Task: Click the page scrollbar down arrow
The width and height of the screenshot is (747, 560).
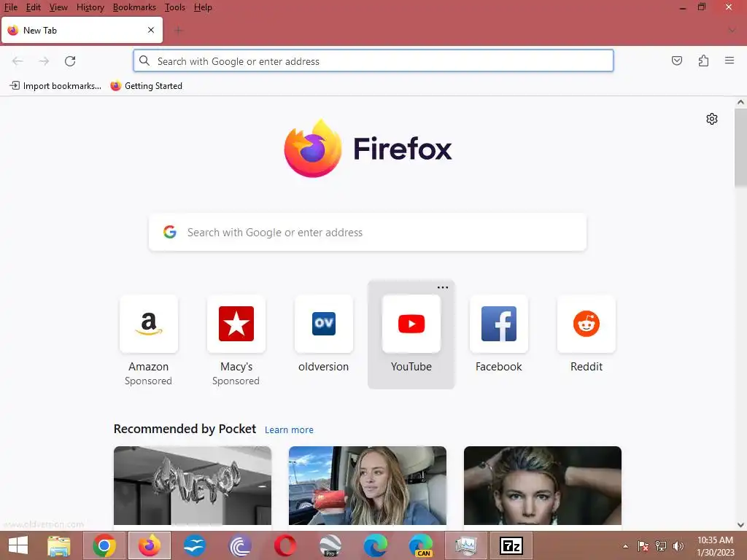Action: coord(740,525)
